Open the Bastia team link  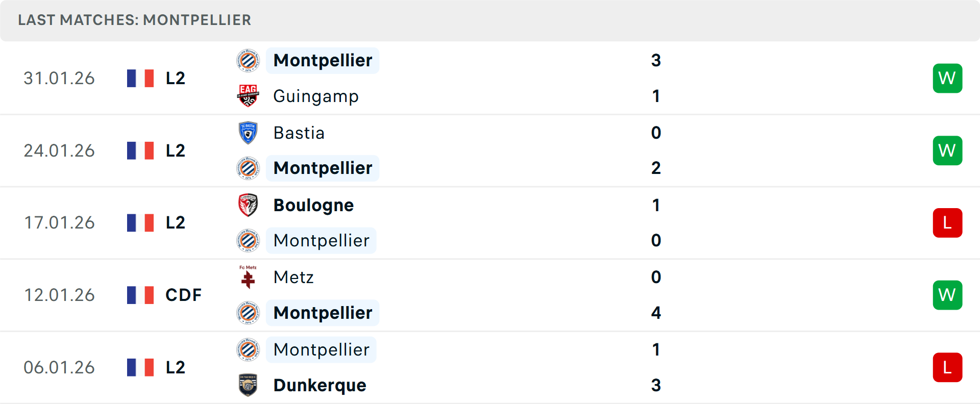pyautogui.click(x=299, y=133)
